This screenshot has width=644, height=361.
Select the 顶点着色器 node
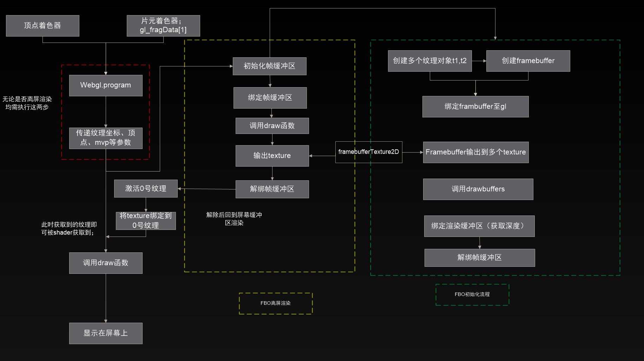pyautogui.click(x=42, y=26)
